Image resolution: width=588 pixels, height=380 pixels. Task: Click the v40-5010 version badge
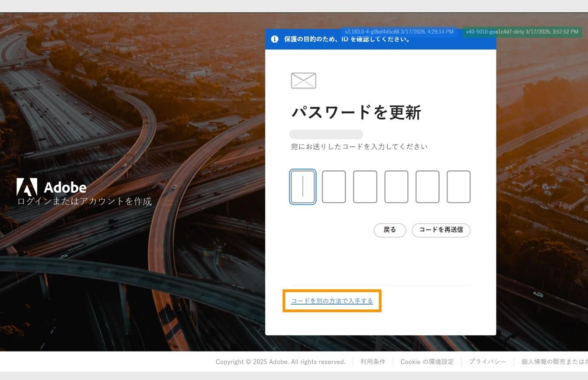click(x=522, y=32)
